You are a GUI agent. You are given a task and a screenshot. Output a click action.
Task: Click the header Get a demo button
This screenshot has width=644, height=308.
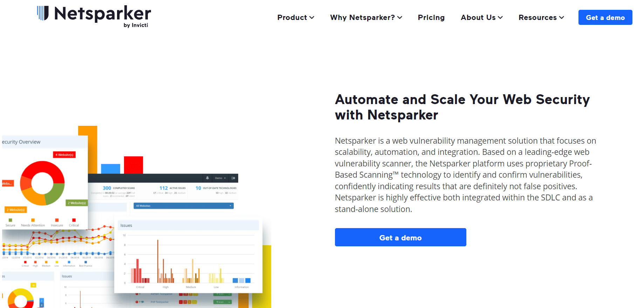[x=605, y=18]
